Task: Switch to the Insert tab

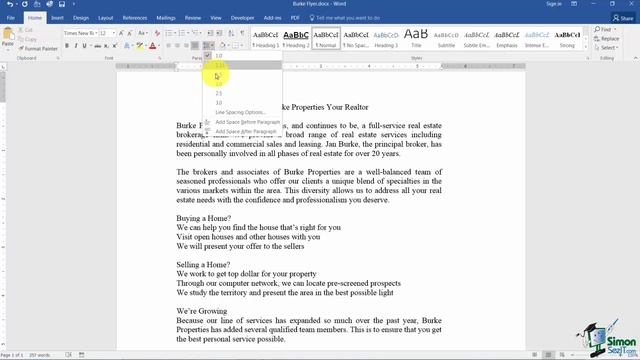Action: click(57, 18)
